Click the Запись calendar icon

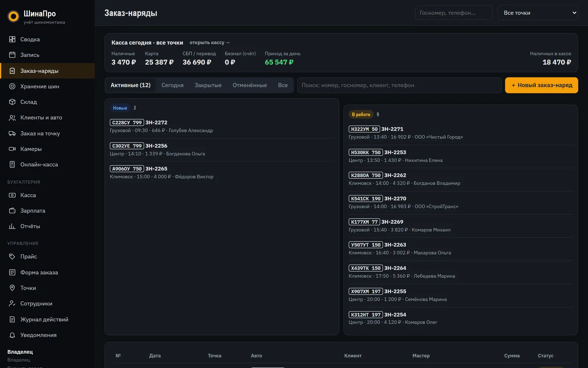coord(12,55)
